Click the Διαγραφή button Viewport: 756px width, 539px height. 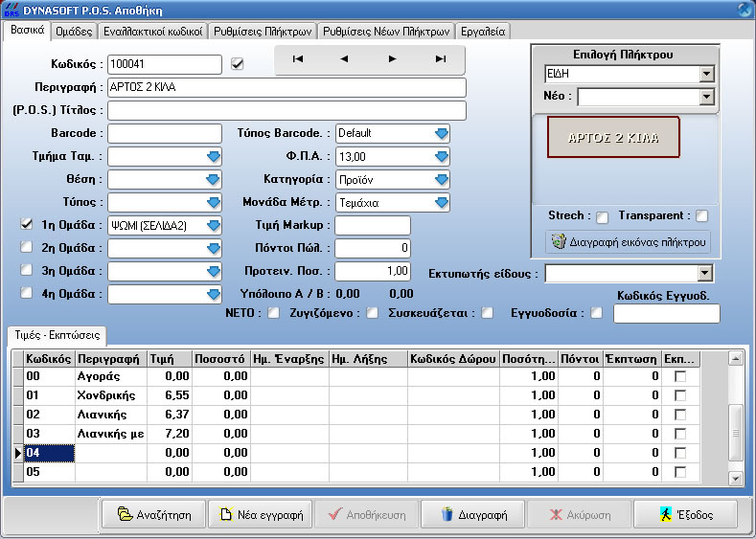(472, 514)
